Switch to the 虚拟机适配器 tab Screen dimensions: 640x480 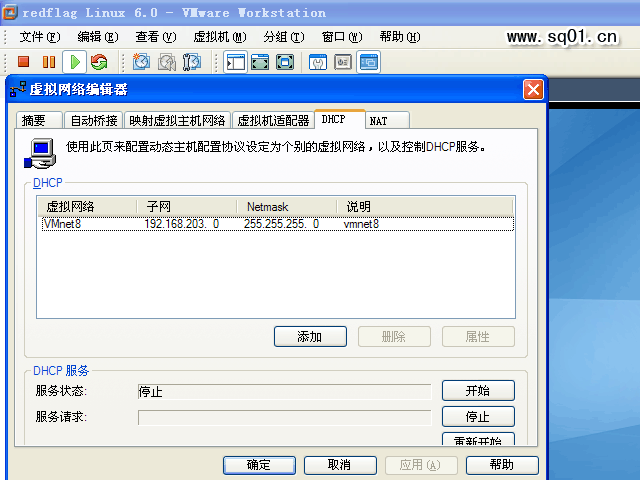pos(273,120)
